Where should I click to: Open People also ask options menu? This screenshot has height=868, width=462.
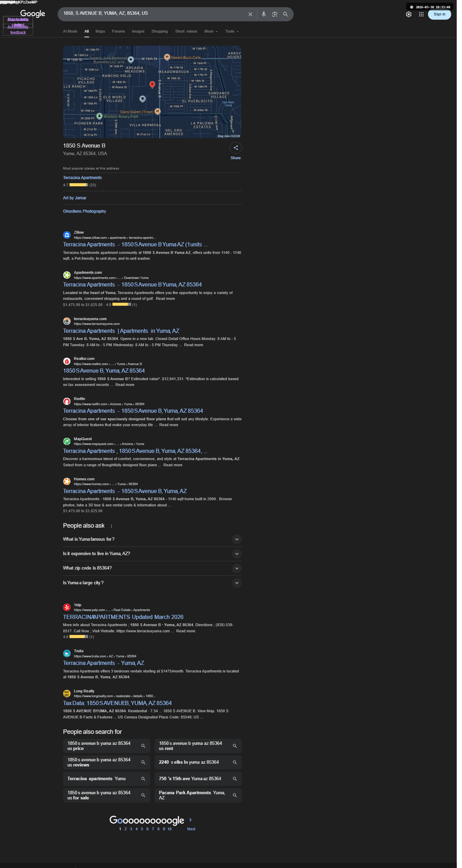pyautogui.click(x=111, y=526)
